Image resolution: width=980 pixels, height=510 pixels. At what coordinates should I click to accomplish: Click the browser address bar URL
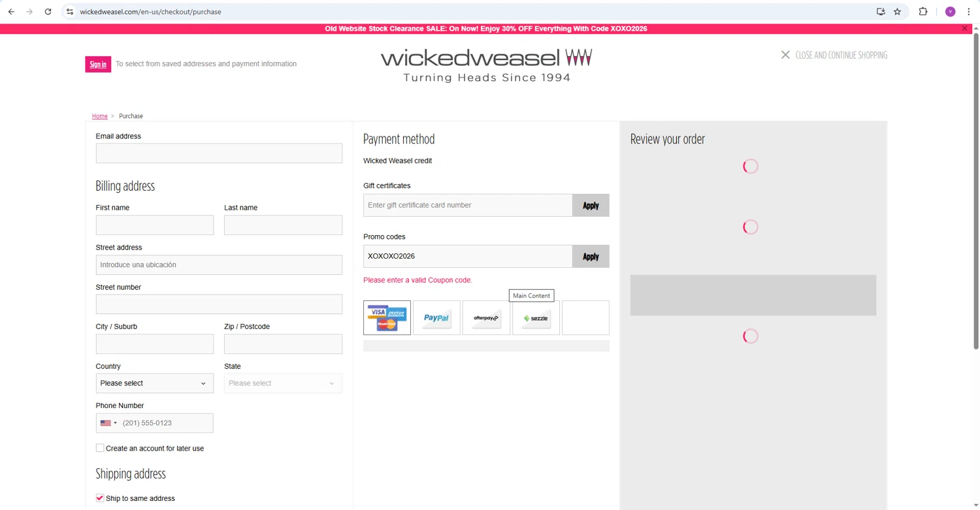click(x=150, y=12)
